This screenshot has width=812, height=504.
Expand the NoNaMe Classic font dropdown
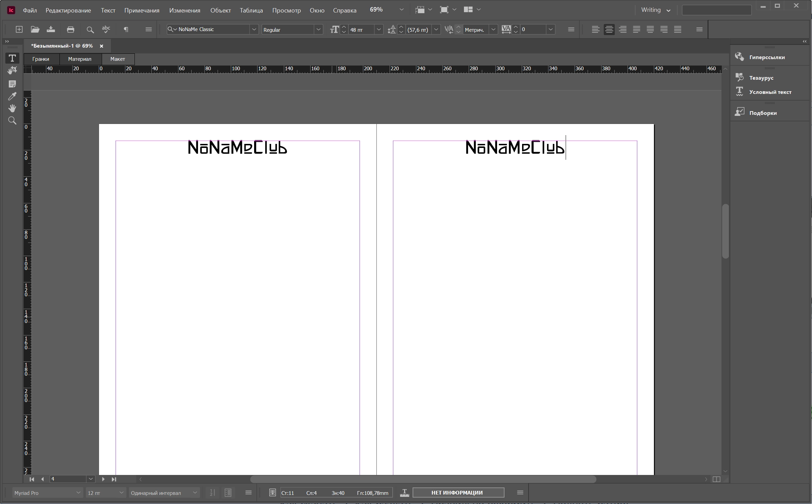(x=254, y=29)
